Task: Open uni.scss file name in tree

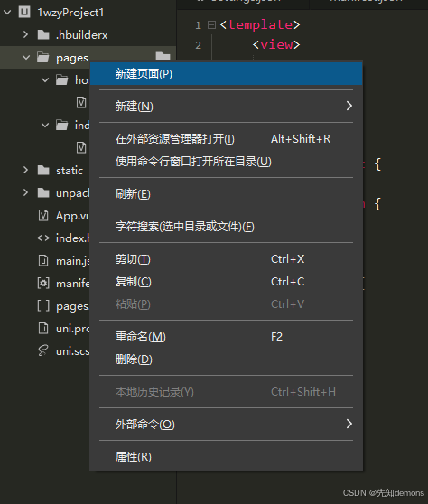Action: click(x=73, y=351)
